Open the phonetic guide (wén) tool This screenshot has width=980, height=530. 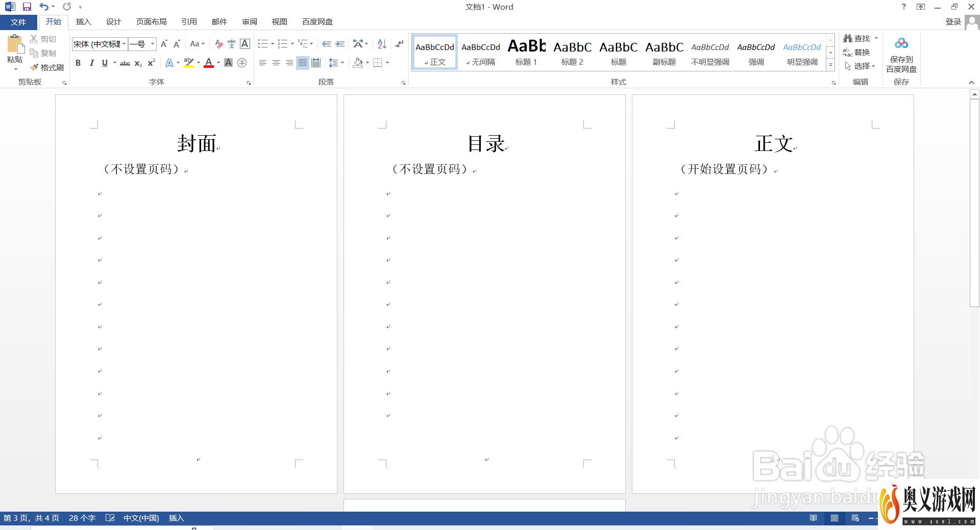point(231,44)
